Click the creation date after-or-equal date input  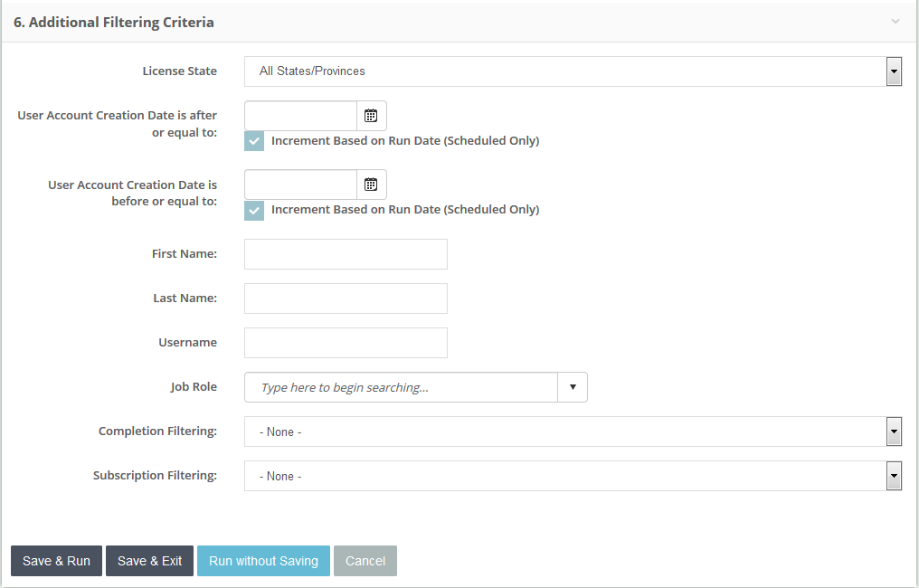pyautogui.click(x=301, y=116)
